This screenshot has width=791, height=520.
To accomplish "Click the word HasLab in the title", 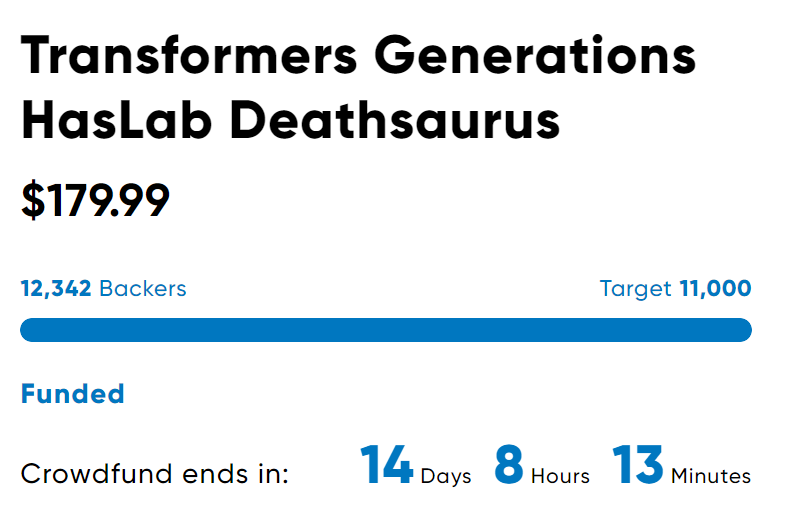I will point(116,120).
